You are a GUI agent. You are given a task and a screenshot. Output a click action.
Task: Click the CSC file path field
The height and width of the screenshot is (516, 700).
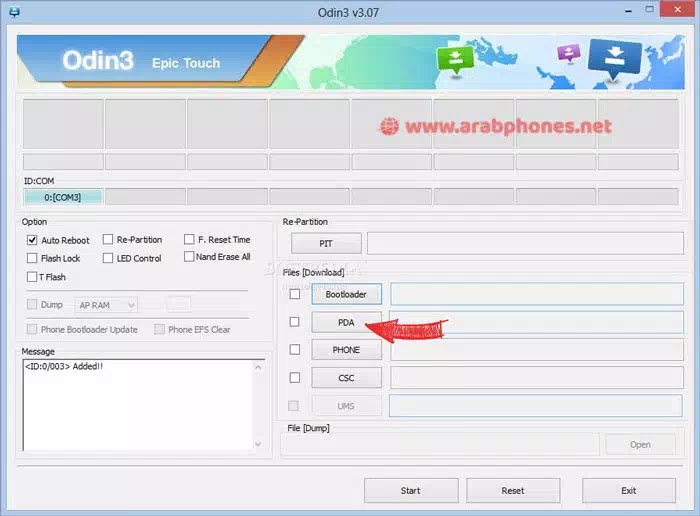537,378
